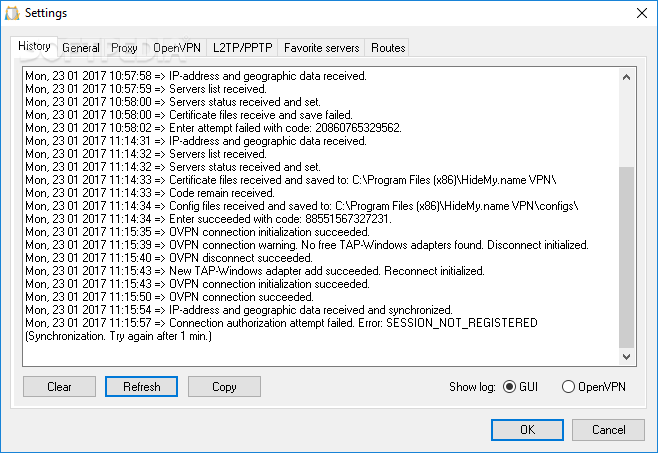Open the General tab
The width and height of the screenshot is (658, 453).
click(81, 48)
